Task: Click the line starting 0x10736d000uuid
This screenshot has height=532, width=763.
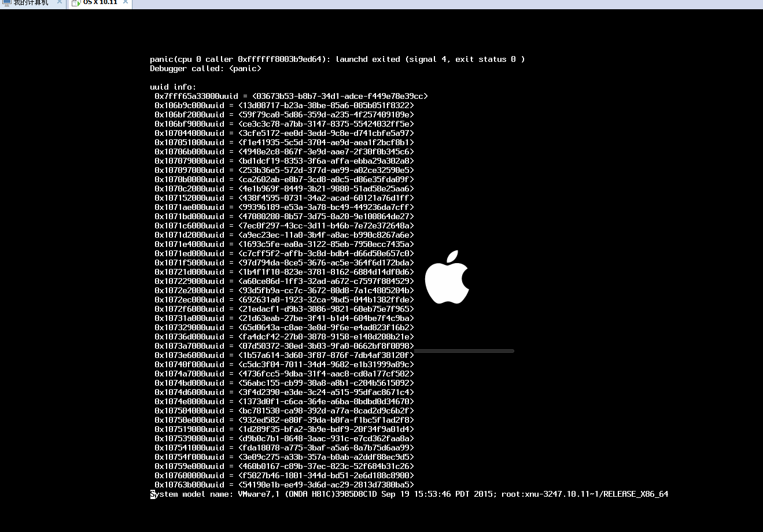Action: point(284,337)
